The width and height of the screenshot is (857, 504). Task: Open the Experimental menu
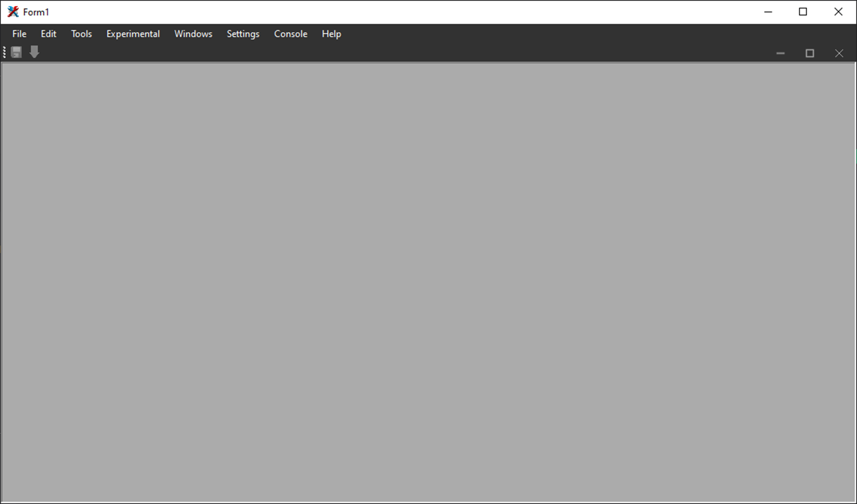pyautogui.click(x=133, y=34)
